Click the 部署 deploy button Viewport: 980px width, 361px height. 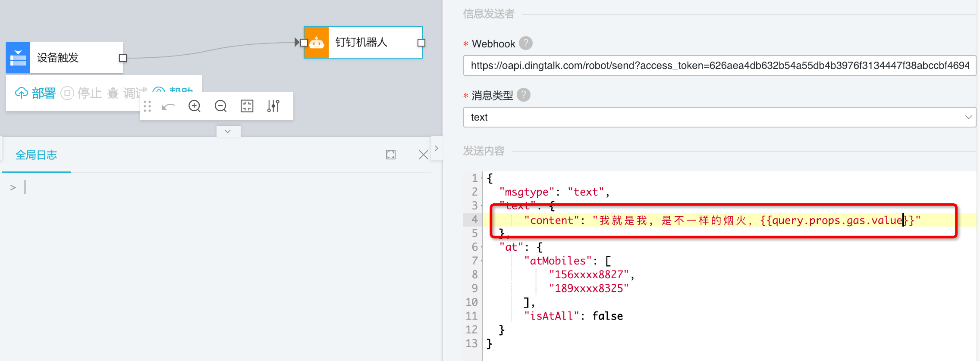pyautogui.click(x=36, y=93)
